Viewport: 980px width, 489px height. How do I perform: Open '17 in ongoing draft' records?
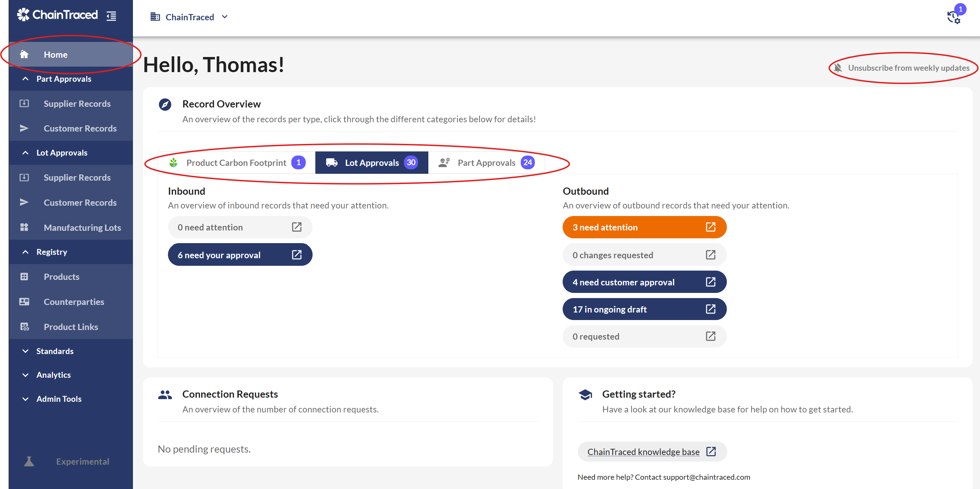click(644, 309)
